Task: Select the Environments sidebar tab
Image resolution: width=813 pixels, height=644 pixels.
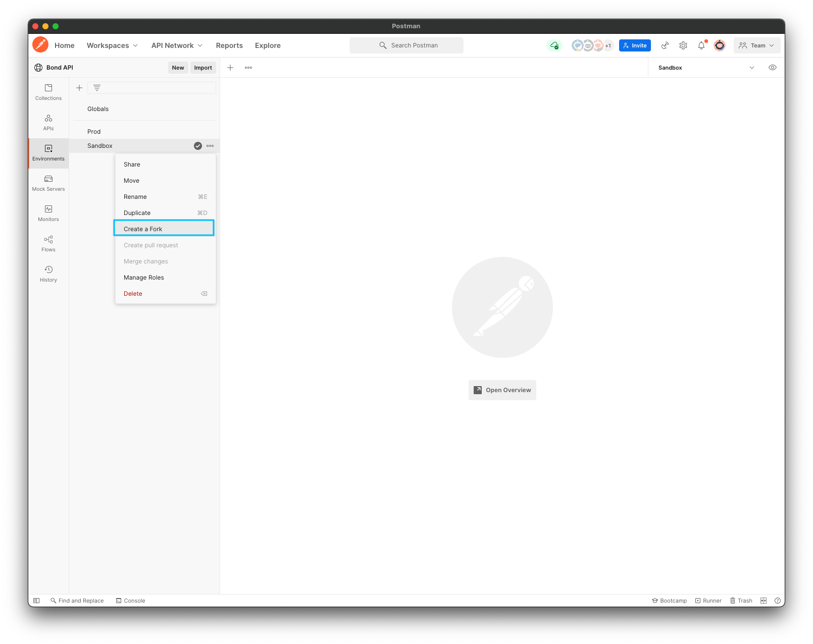Action: 48,153
